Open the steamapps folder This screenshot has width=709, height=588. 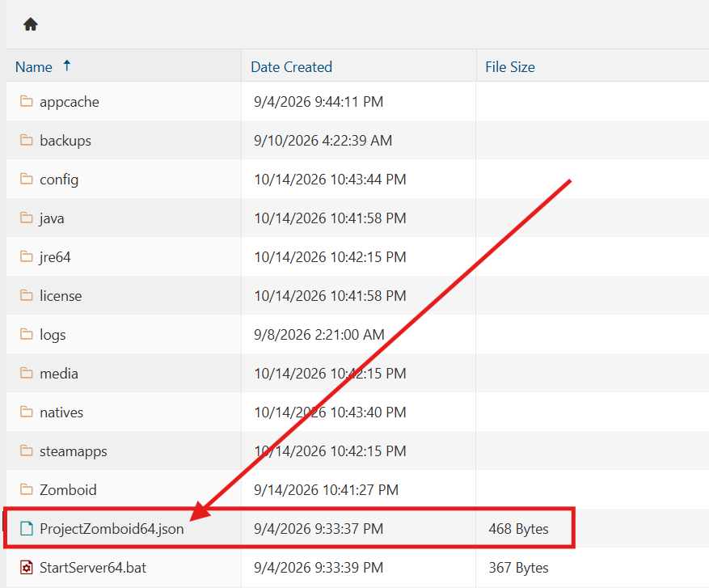74,451
